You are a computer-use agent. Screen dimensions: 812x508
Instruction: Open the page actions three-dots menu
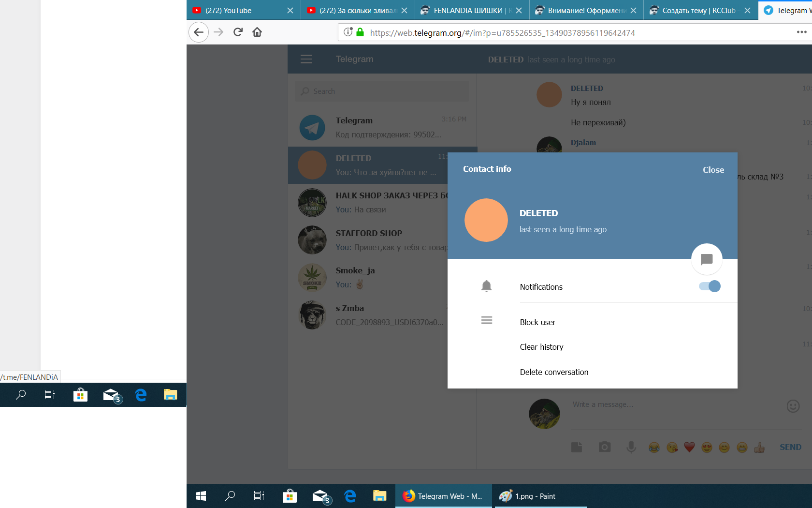coord(802,32)
